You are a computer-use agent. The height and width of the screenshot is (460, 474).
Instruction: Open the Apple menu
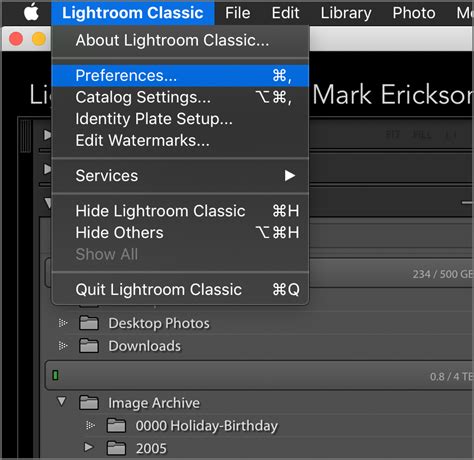(x=31, y=13)
